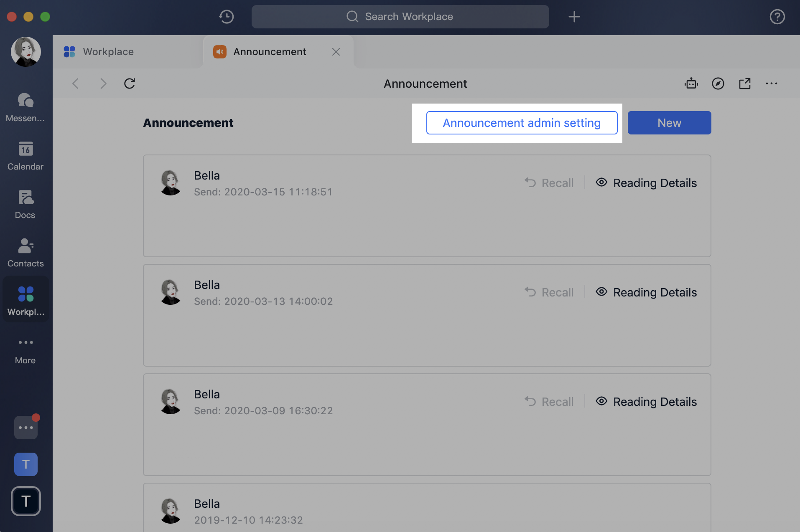This screenshot has width=800, height=532.
Task: Click the compass icon near top right
Action: click(718, 84)
